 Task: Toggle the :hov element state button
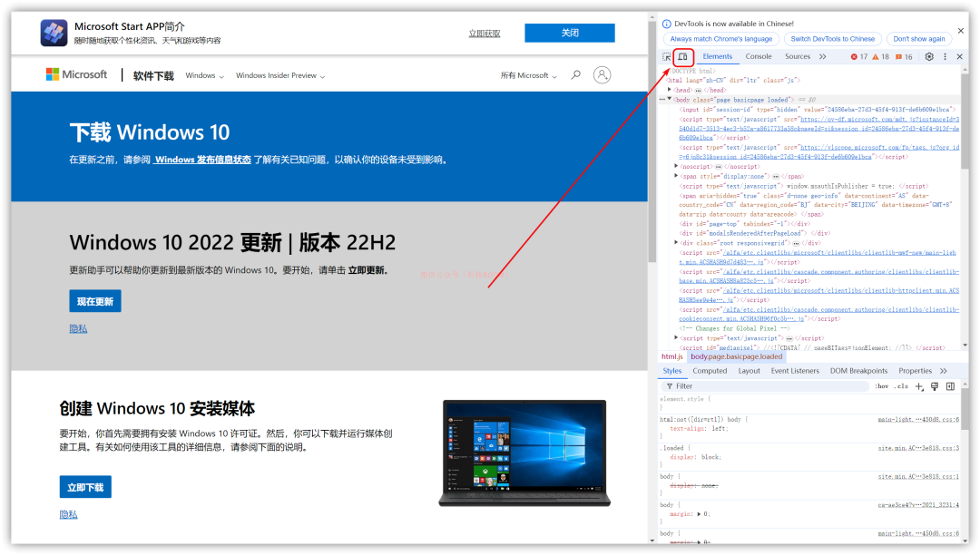pos(882,386)
